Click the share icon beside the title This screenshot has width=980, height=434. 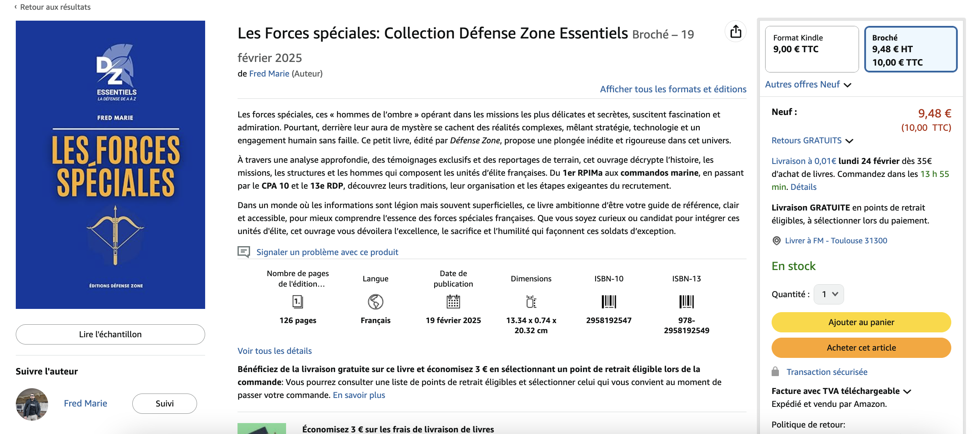(x=736, y=32)
